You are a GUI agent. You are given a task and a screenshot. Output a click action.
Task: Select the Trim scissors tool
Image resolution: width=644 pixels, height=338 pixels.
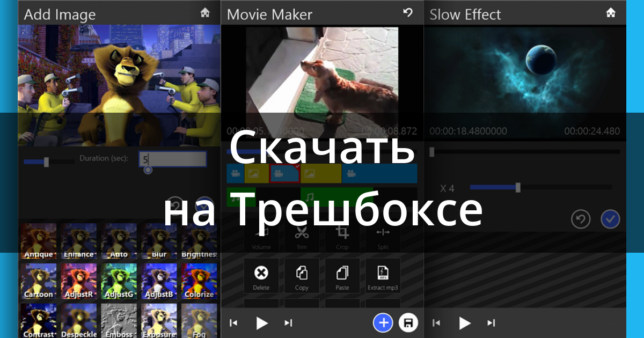tap(302, 236)
